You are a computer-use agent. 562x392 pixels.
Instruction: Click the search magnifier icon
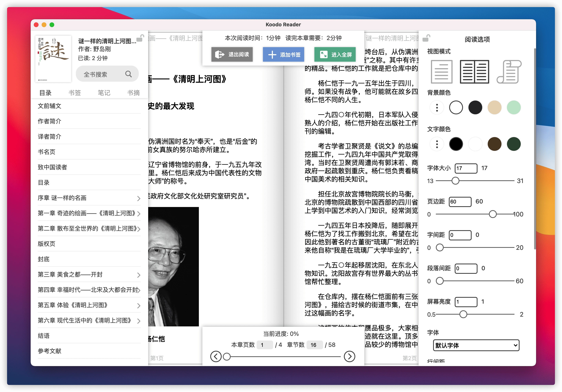pyautogui.click(x=129, y=74)
